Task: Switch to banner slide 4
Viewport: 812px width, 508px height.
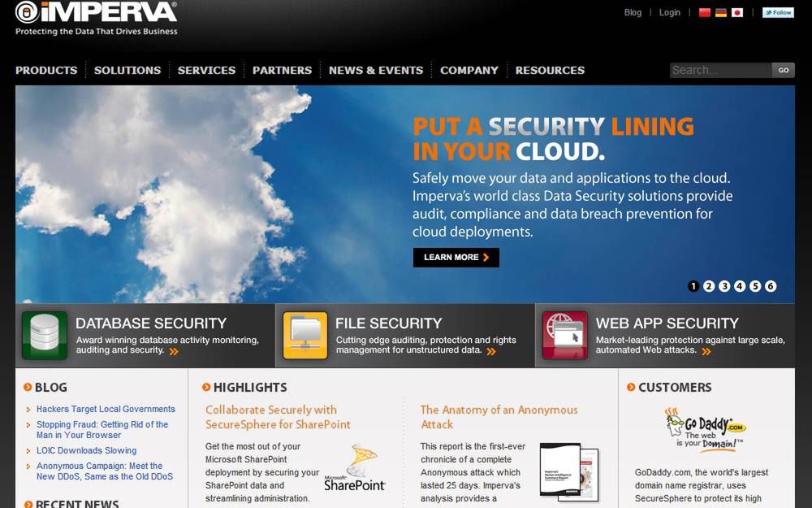Action: coord(740,286)
